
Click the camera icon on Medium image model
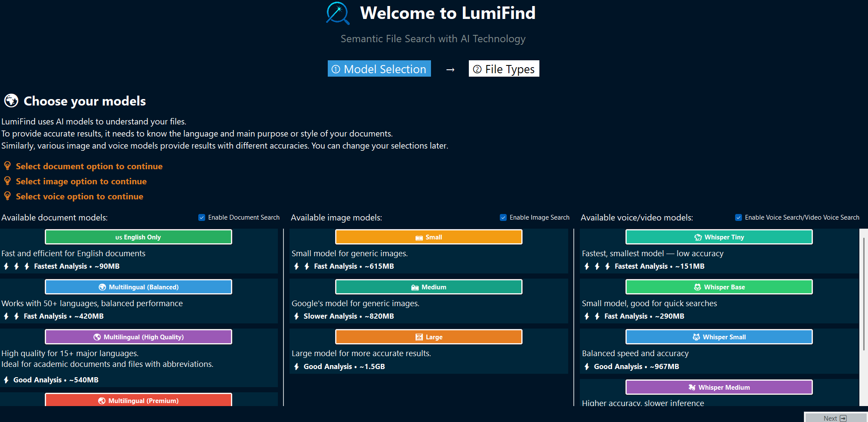(x=414, y=287)
